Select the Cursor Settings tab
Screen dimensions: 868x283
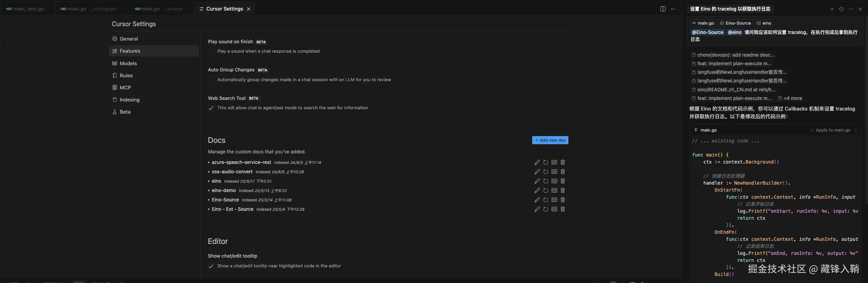pyautogui.click(x=224, y=9)
